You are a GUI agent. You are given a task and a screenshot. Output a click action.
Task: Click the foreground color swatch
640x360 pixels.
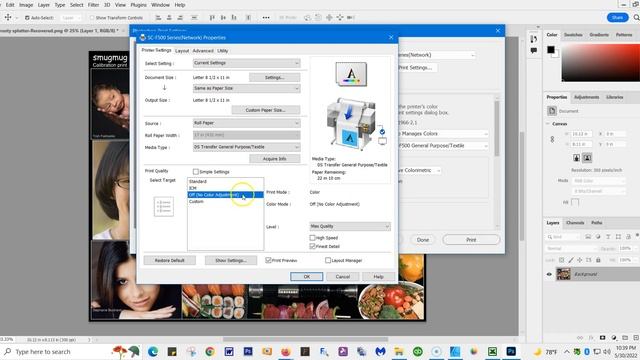coord(551,50)
